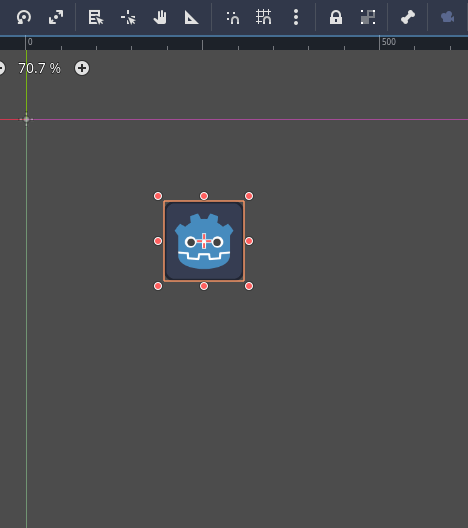Zoom in with the plus button
Screen dimensions: 468x528
click(82, 68)
